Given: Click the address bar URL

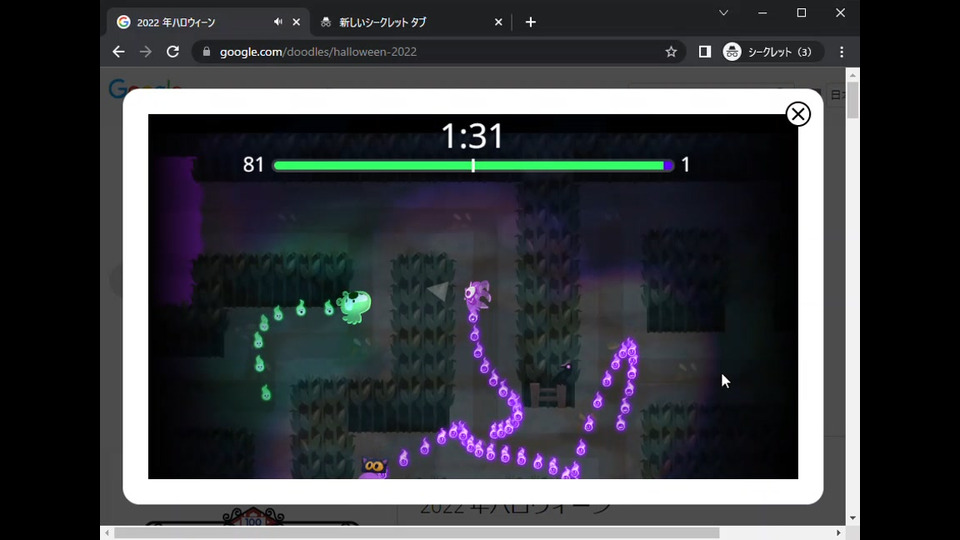Looking at the screenshot, I should click(318, 52).
